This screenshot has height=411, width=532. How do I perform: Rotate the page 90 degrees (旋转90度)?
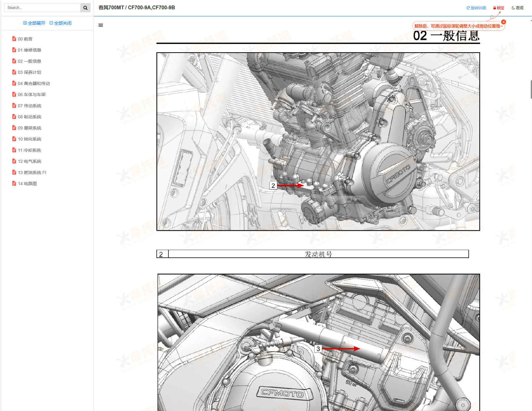coord(476,8)
